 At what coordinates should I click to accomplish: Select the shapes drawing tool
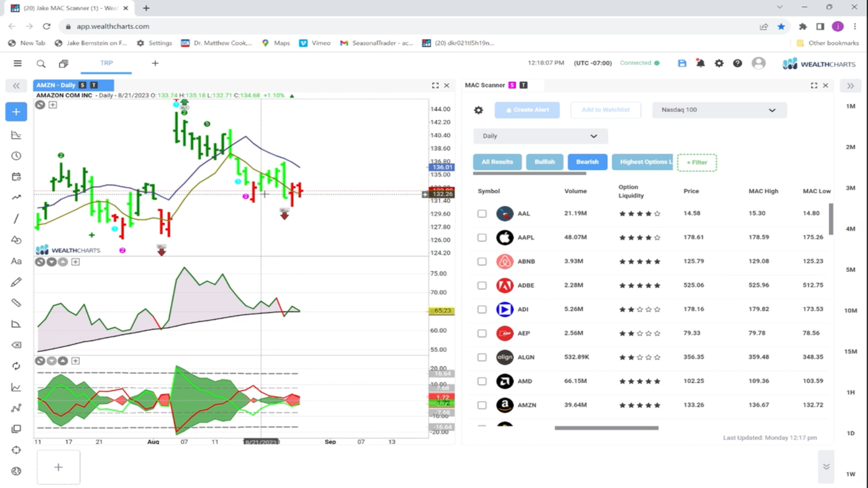(x=16, y=240)
